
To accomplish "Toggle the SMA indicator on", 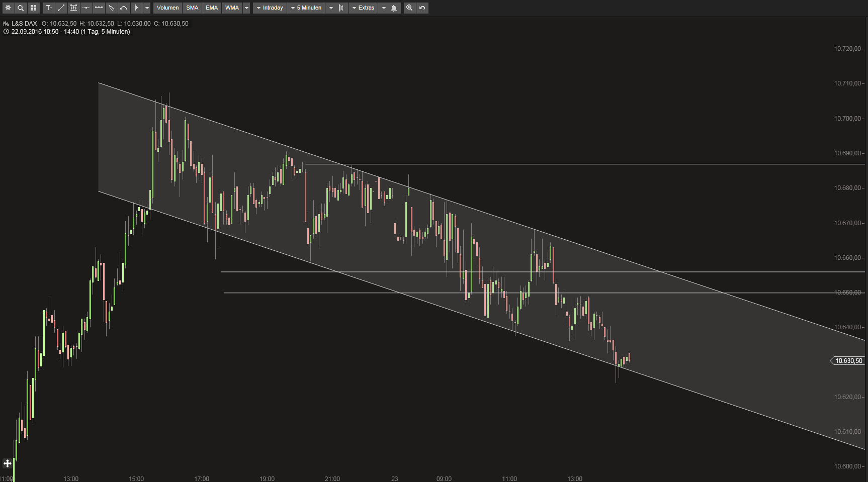I will 192,8.
